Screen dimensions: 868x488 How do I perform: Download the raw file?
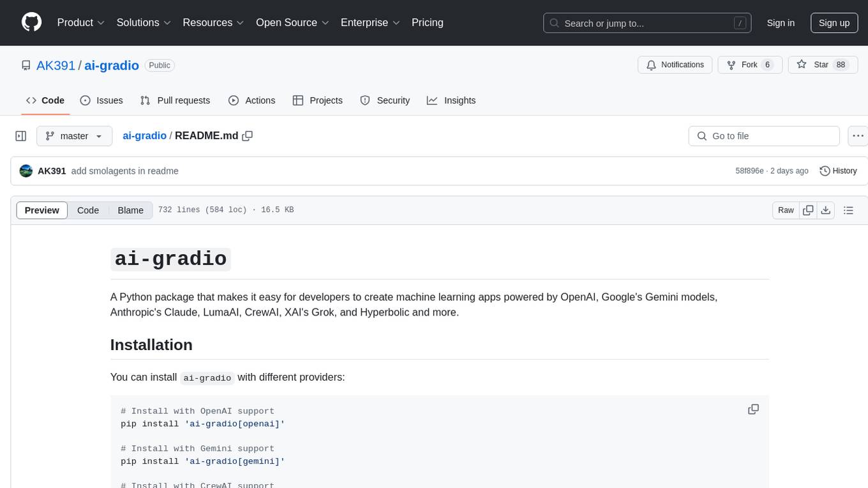825,210
